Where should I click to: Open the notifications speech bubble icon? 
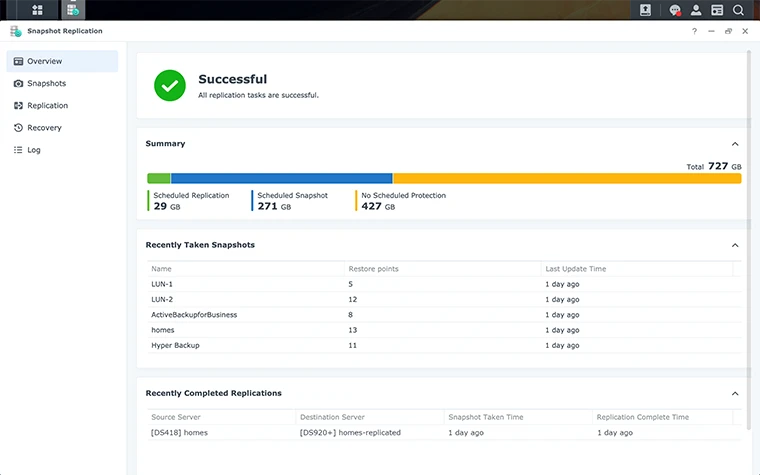pyautogui.click(x=675, y=10)
